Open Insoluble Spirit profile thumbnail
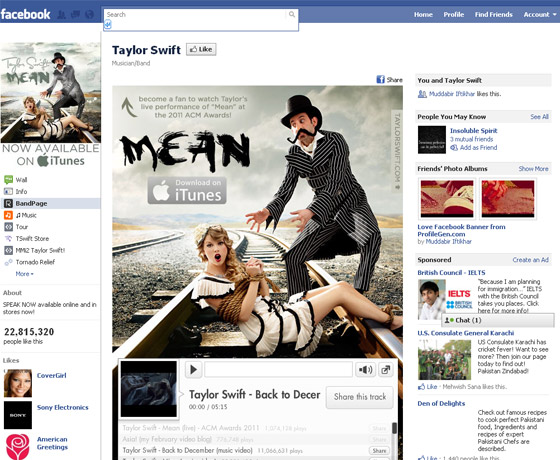The image size is (560, 460). (x=432, y=140)
